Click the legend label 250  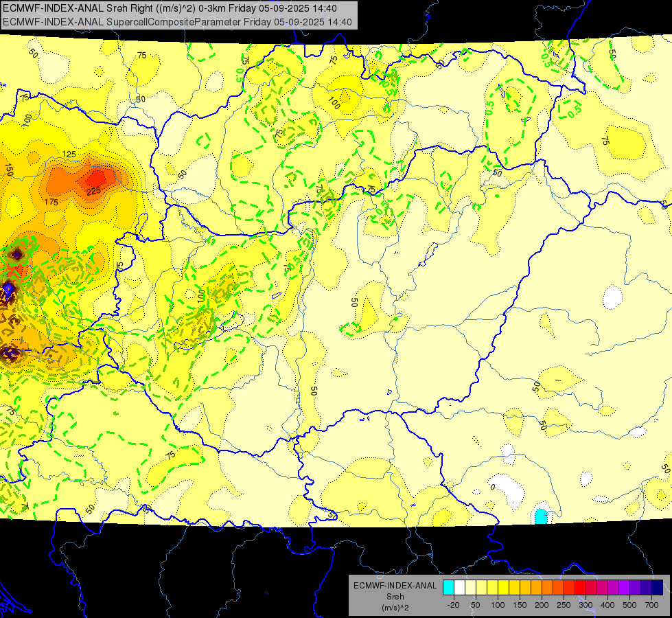[x=564, y=605]
